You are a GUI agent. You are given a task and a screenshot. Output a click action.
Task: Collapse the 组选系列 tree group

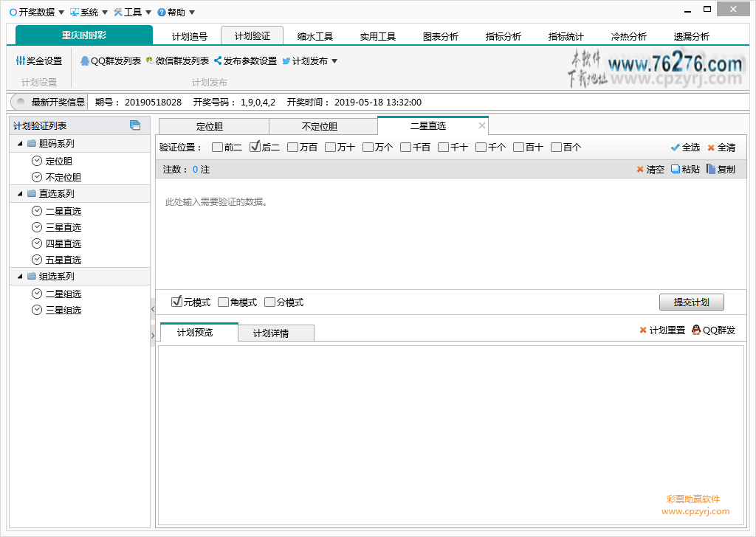coord(20,277)
